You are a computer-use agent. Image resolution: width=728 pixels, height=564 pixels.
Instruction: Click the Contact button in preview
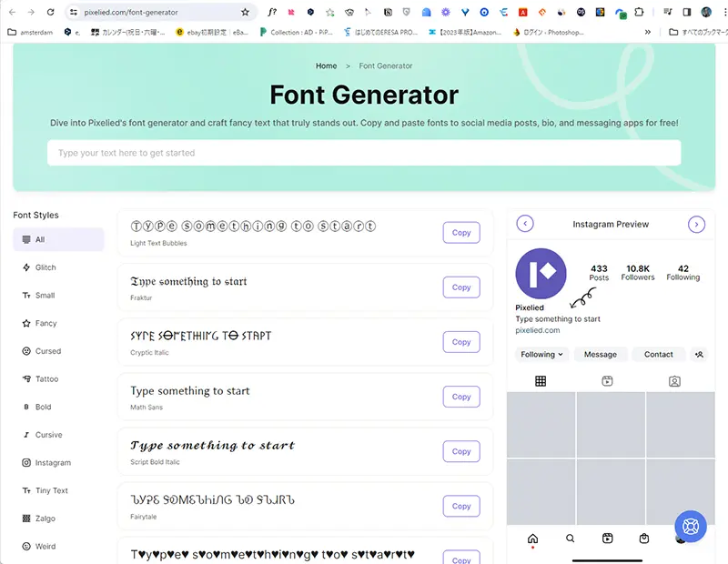coord(658,354)
